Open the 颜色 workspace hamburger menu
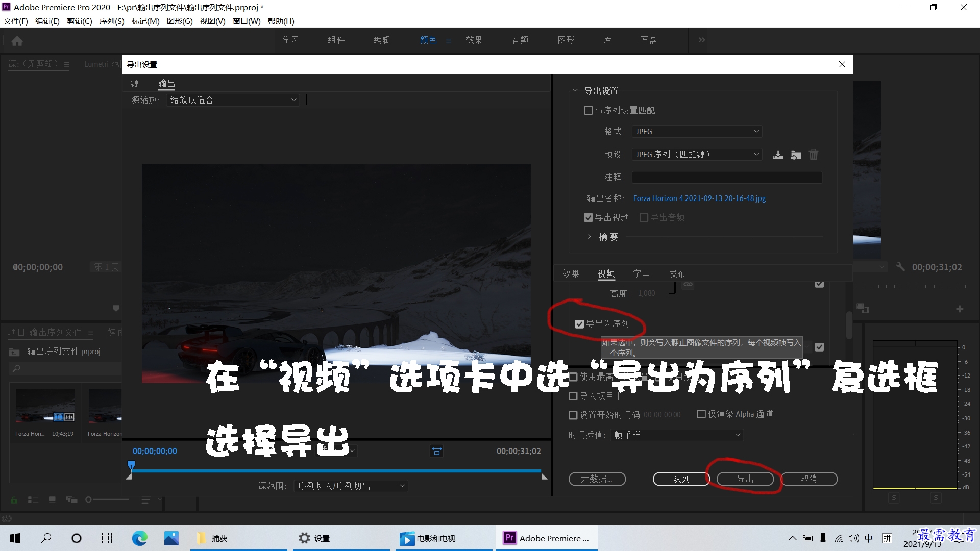The height and width of the screenshot is (551, 980). pos(449,41)
